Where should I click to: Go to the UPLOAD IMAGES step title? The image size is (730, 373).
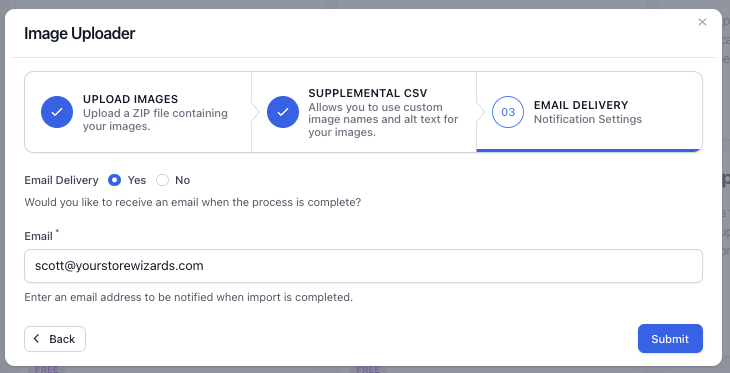pos(130,99)
